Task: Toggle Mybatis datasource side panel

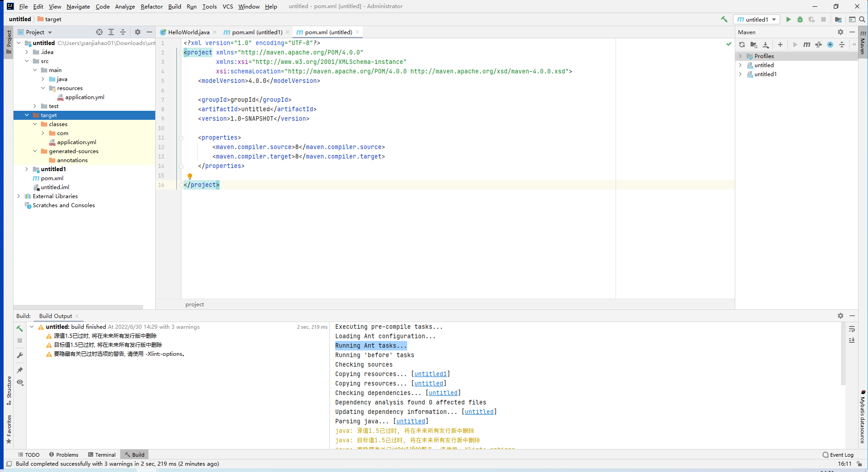Action: point(863,417)
